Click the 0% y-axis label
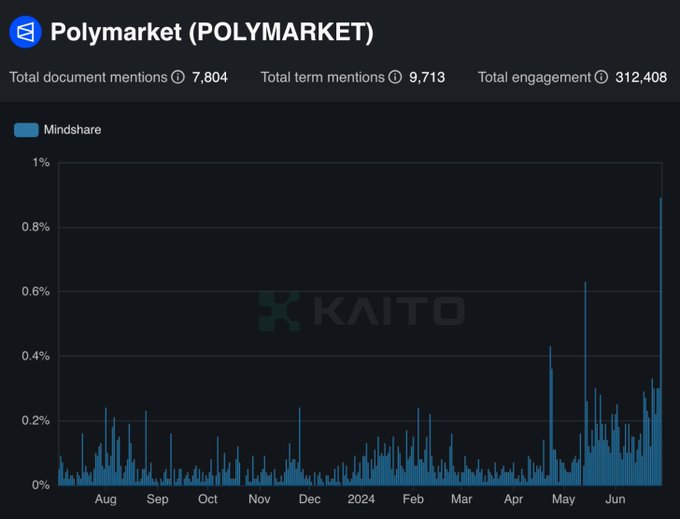The height and width of the screenshot is (519, 680). [x=41, y=485]
